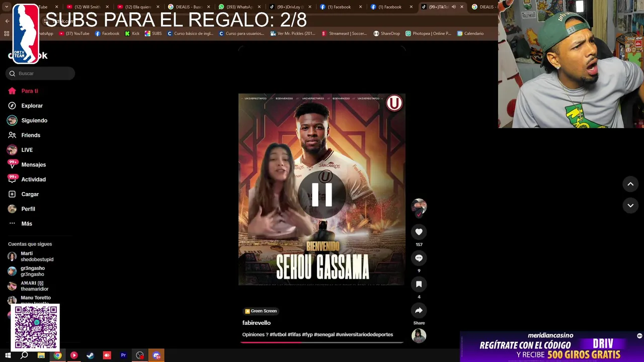This screenshot has width=644, height=362.
Task: Open the (37) YouTube bookmark
Action: 74,34
